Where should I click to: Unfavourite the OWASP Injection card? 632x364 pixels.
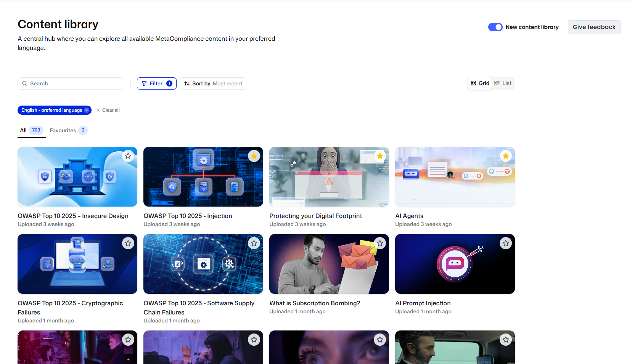click(x=254, y=156)
